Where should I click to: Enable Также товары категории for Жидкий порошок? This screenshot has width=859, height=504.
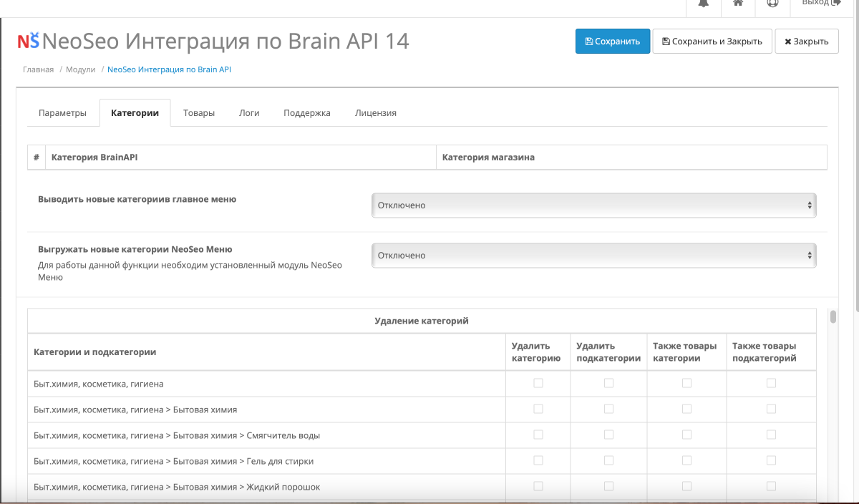686,487
